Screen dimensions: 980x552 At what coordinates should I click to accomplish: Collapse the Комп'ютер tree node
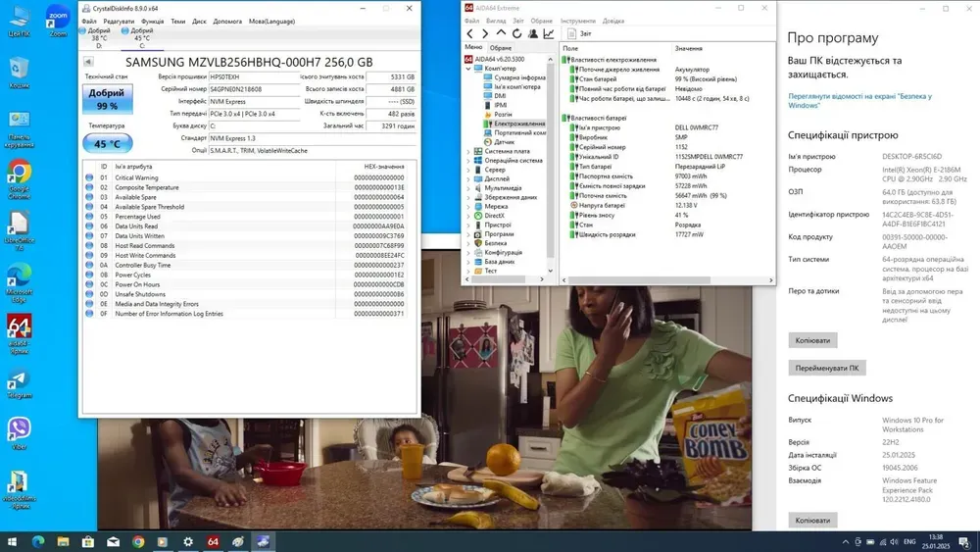click(x=468, y=69)
